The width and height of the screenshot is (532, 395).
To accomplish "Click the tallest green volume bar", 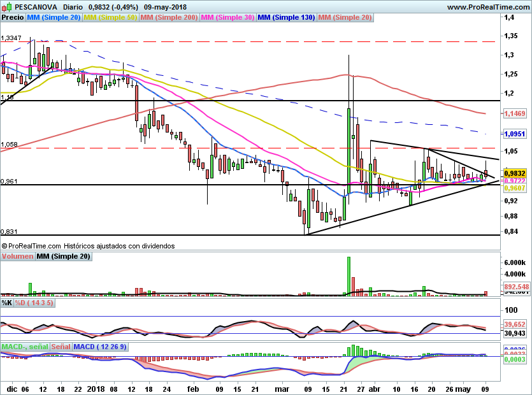I will coord(349,276).
